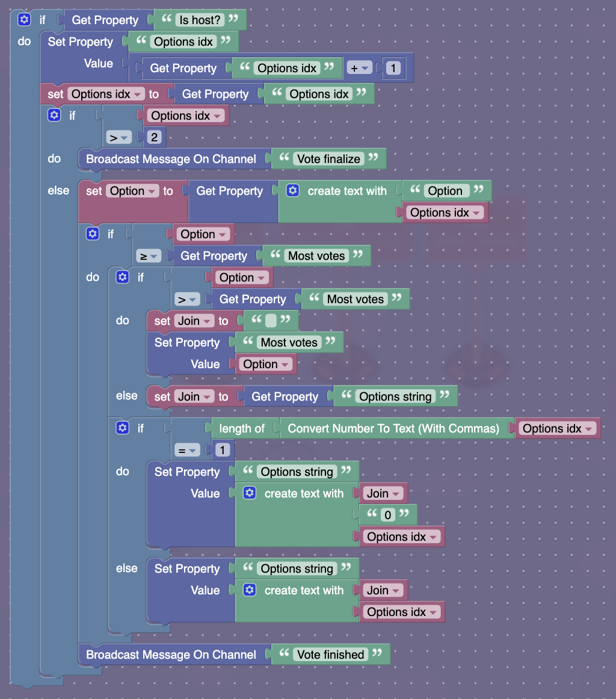Edit the "0" text string field
This screenshot has width=616, height=699.
tap(388, 515)
